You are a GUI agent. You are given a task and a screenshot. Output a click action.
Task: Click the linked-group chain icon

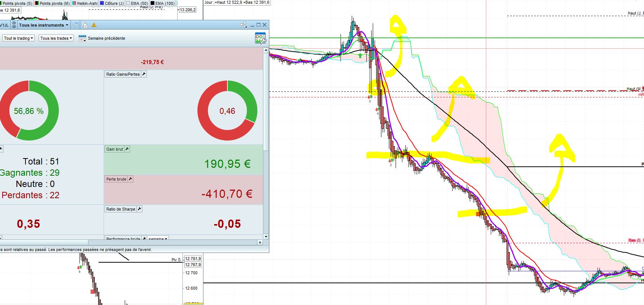pos(14,25)
